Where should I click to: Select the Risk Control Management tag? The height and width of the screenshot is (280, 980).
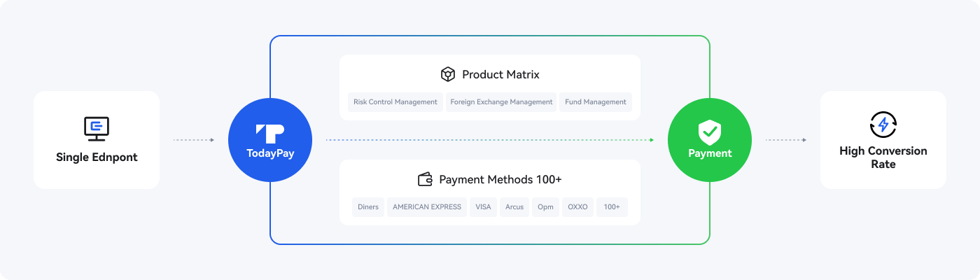tap(395, 102)
